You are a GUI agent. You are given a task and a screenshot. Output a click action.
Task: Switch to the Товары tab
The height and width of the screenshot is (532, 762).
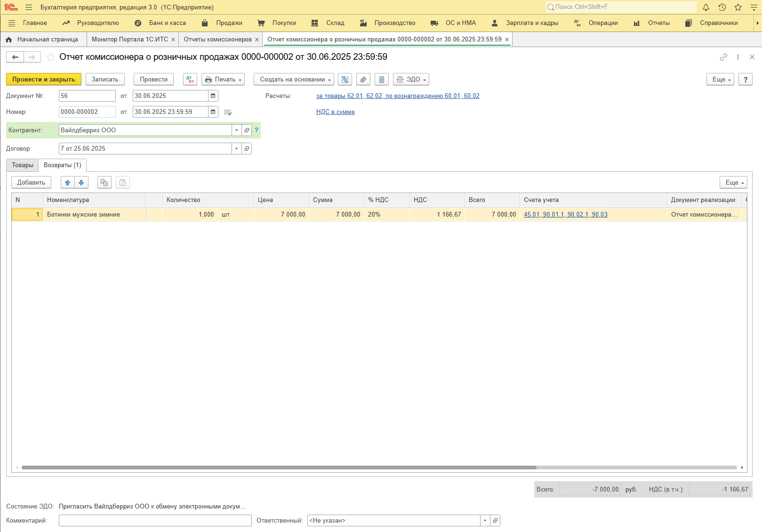tap(23, 165)
